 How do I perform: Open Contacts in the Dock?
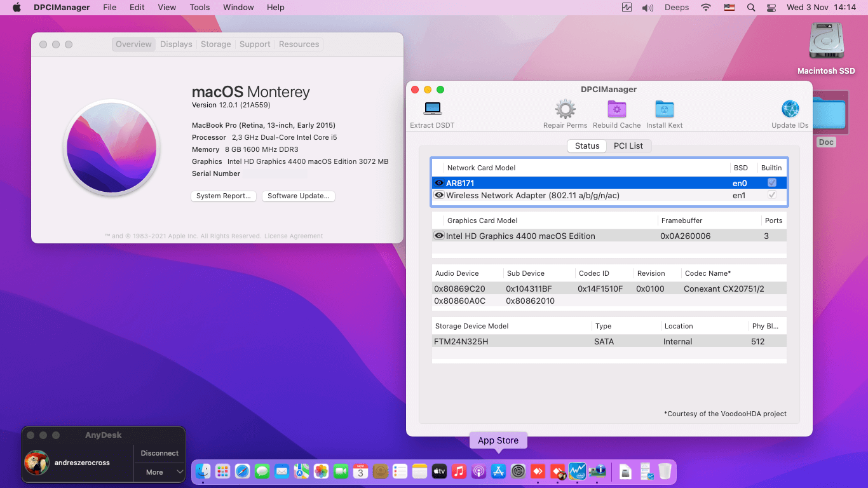pos(381,471)
